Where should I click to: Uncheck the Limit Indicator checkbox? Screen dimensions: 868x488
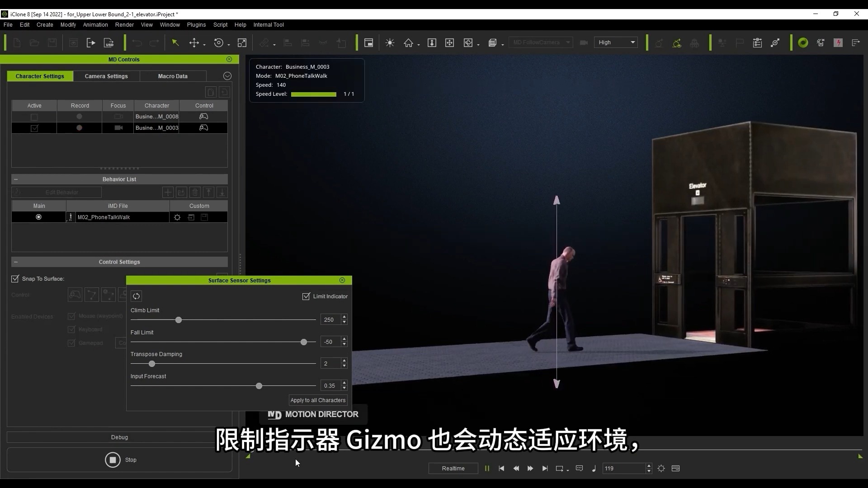tap(306, 296)
